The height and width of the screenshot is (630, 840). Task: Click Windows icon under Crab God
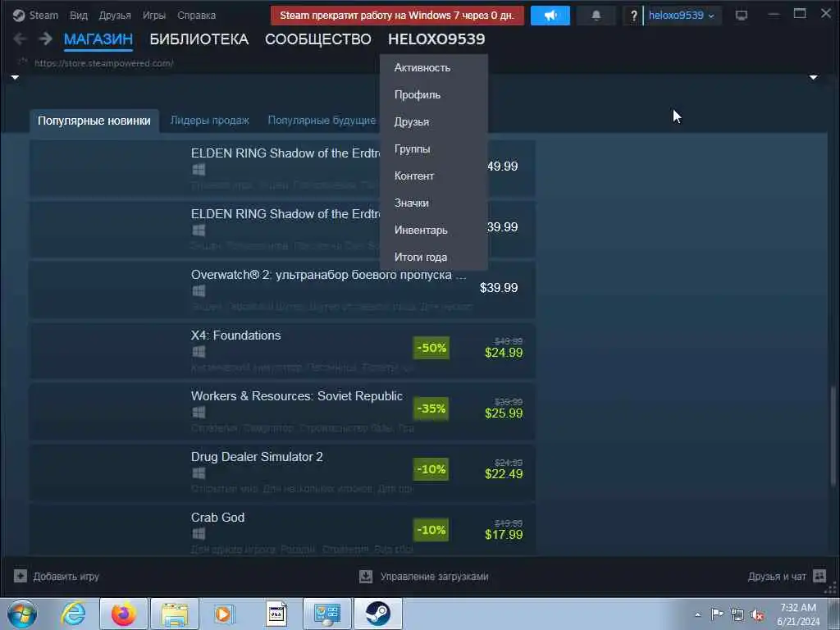[199, 533]
